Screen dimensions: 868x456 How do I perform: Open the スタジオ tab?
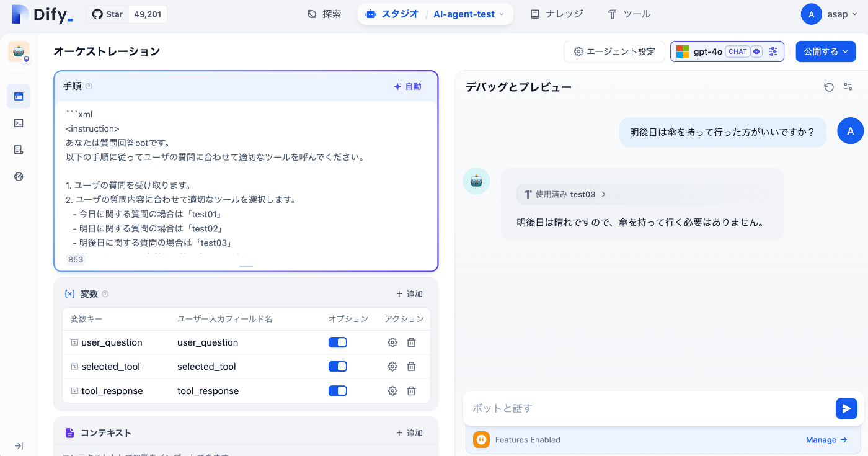pyautogui.click(x=392, y=14)
